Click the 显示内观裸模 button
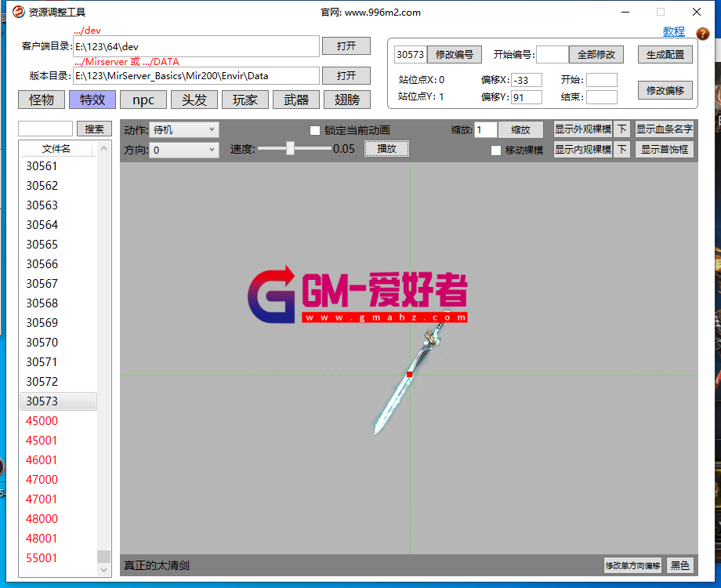Screen dimensions: 721x588 (583, 149)
